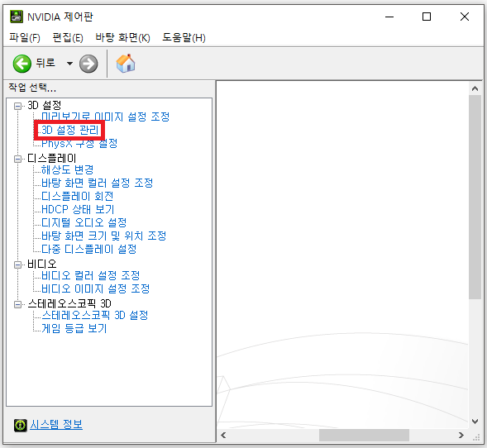Open the 파일(F) menu
Image resolution: width=487 pixels, height=448 pixels.
coord(25,37)
